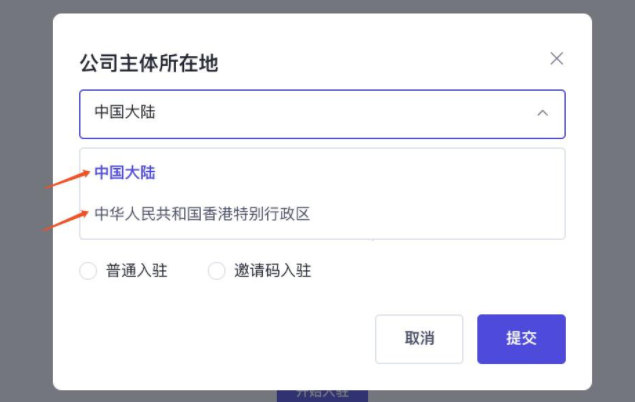
Task: Click the 邀请码入驻 label text
Action: pos(273,271)
